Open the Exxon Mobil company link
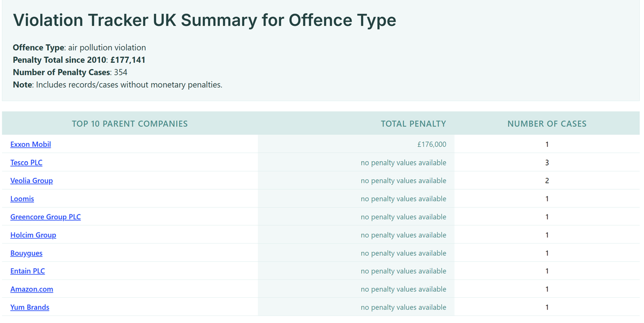This screenshot has height=323, width=644. pos(31,145)
